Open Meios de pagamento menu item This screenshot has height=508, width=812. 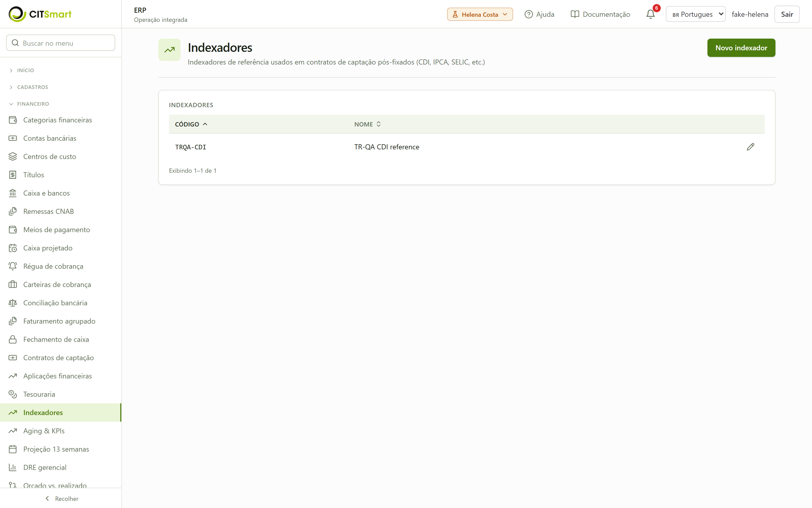click(60, 230)
